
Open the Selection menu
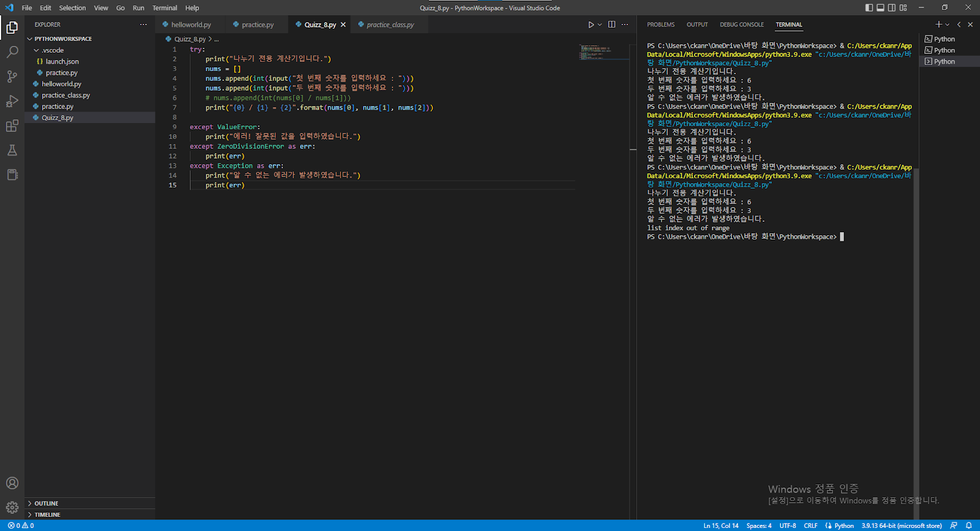[x=72, y=8]
